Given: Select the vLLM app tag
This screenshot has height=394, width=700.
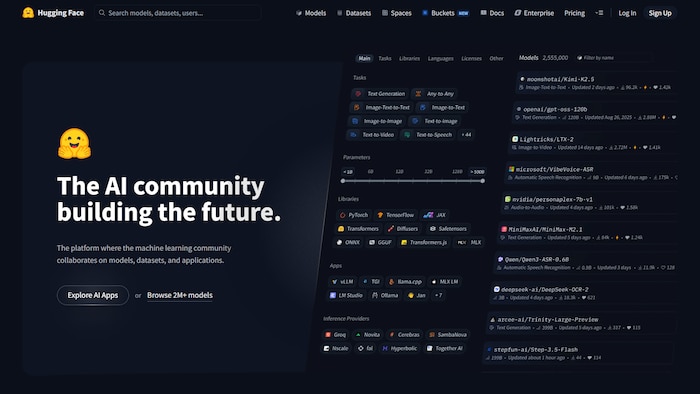Looking at the screenshot, I should click(x=342, y=282).
